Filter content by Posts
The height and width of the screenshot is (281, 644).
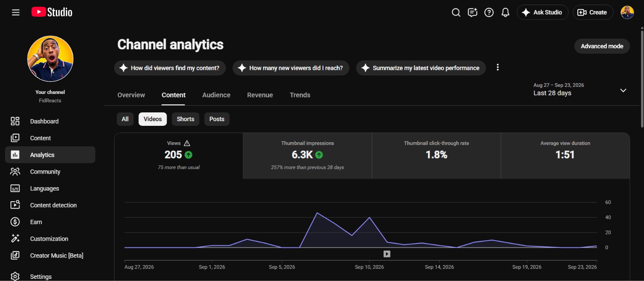pyautogui.click(x=217, y=119)
